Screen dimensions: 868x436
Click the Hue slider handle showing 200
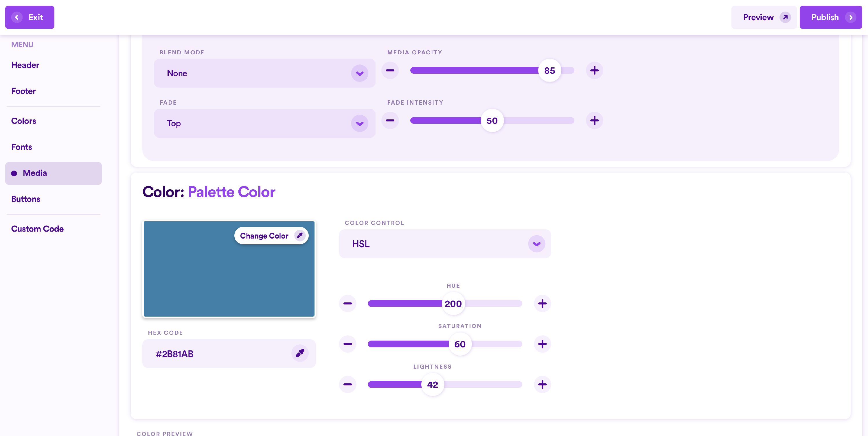pyautogui.click(x=453, y=304)
